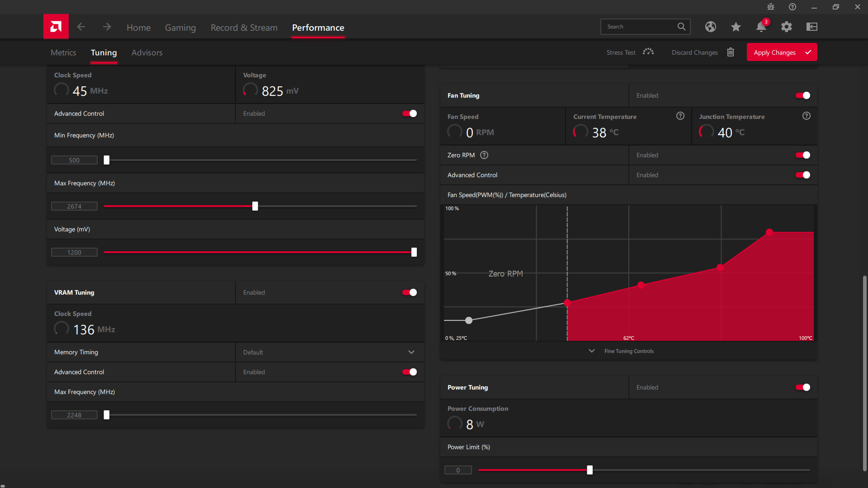Click fan curve point at 62°C line
This screenshot has height=488, width=868.
pyautogui.click(x=641, y=285)
